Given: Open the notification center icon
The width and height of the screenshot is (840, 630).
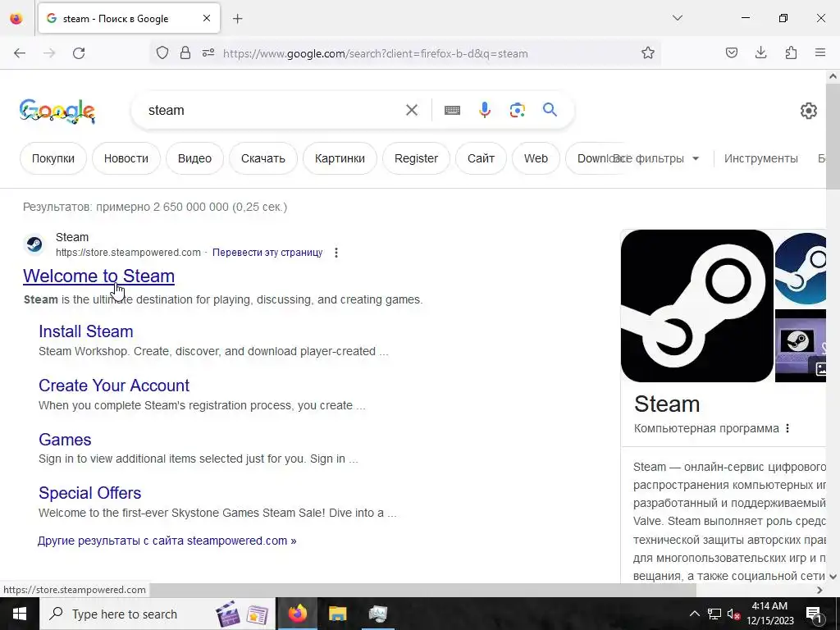Looking at the screenshot, I should click(x=815, y=614).
